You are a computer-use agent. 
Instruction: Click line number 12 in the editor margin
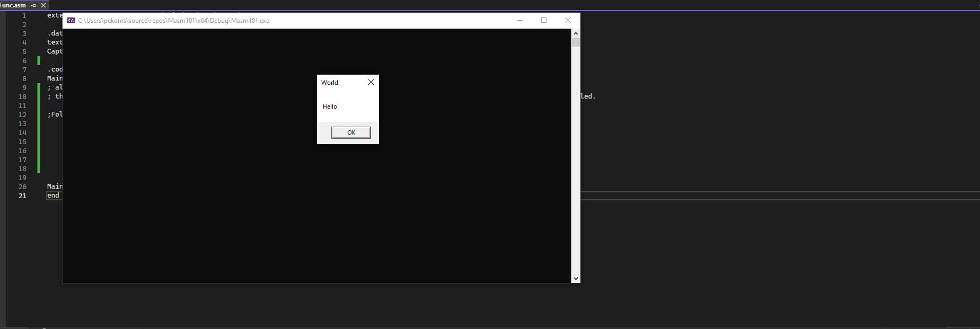22,115
